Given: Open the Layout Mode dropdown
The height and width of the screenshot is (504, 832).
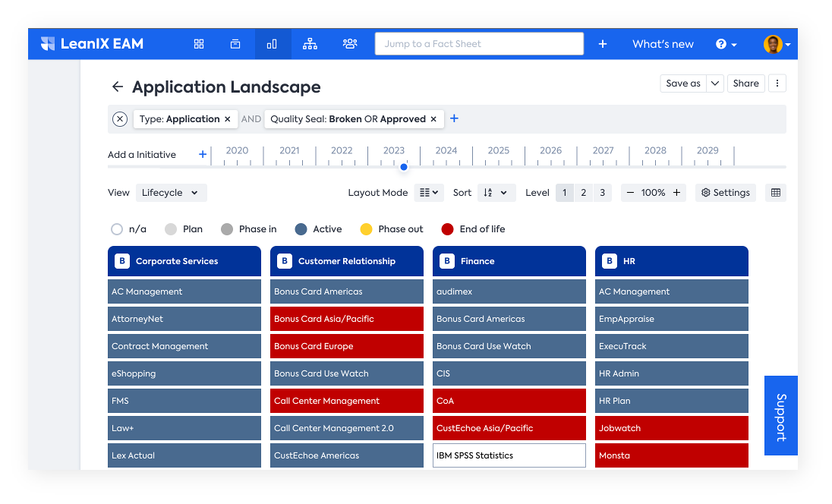Looking at the screenshot, I should pyautogui.click(x=429, y=193).
